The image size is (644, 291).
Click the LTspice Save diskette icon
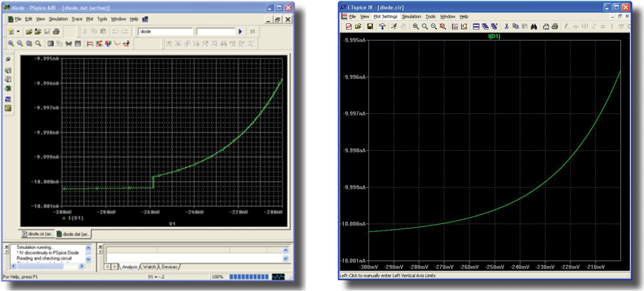370,27
